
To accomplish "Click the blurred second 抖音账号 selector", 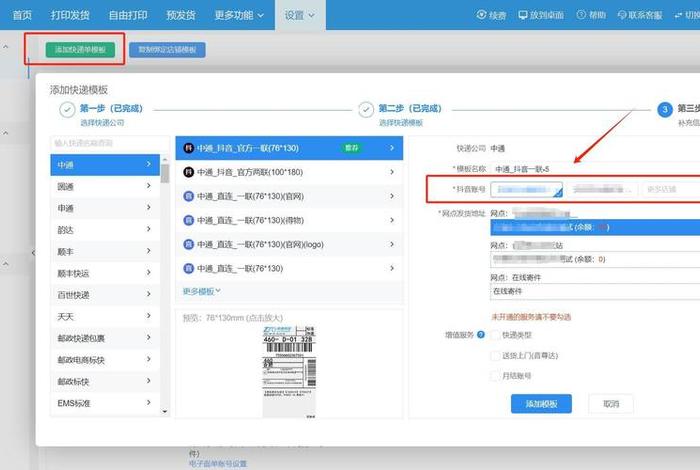I will (602, 190).
